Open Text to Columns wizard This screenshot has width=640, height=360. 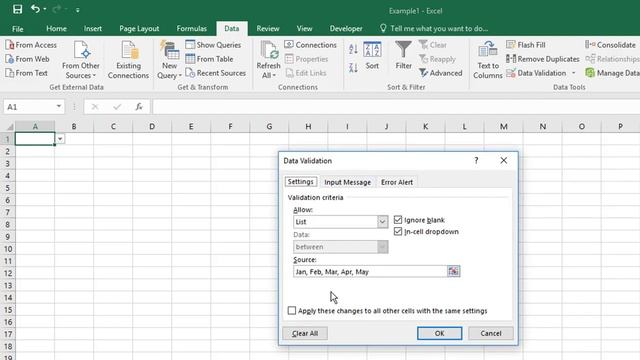pos(488,60)
